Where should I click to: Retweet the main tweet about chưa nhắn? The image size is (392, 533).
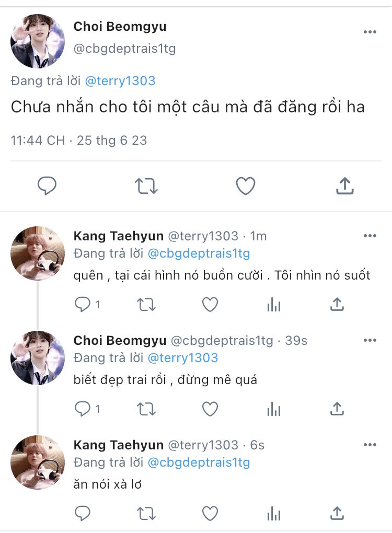(x=146, y=186)
